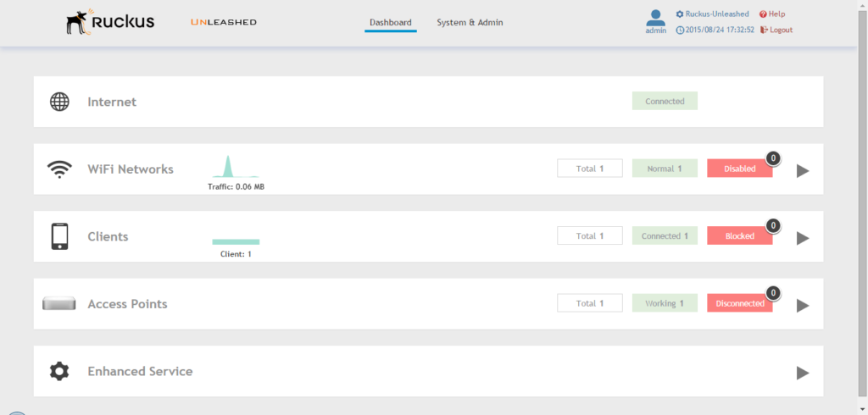
Task: Click the WiFi Networks signal icon
Action: [59, 169]
